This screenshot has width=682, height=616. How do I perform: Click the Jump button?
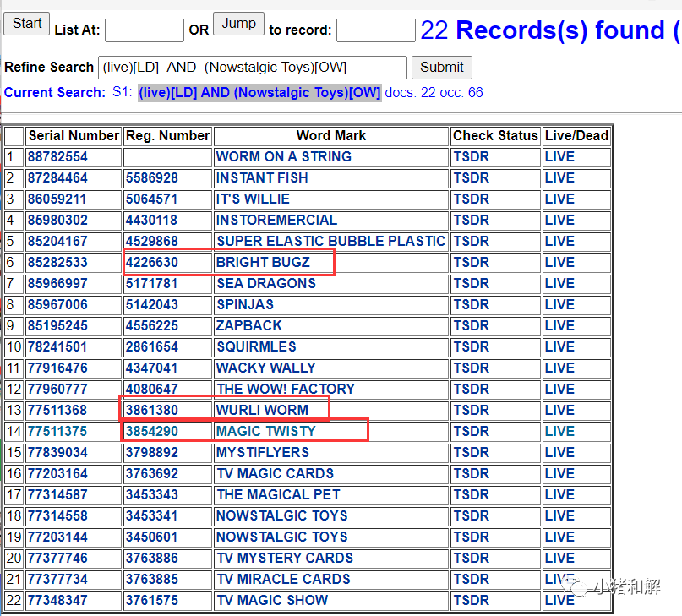(x=238, y=24)
